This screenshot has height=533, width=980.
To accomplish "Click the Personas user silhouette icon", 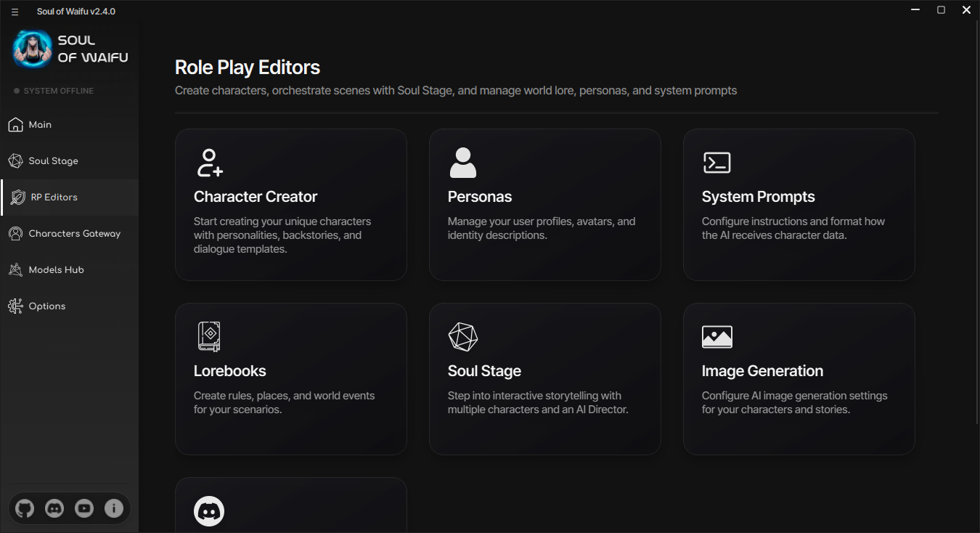I will point(463,163).
